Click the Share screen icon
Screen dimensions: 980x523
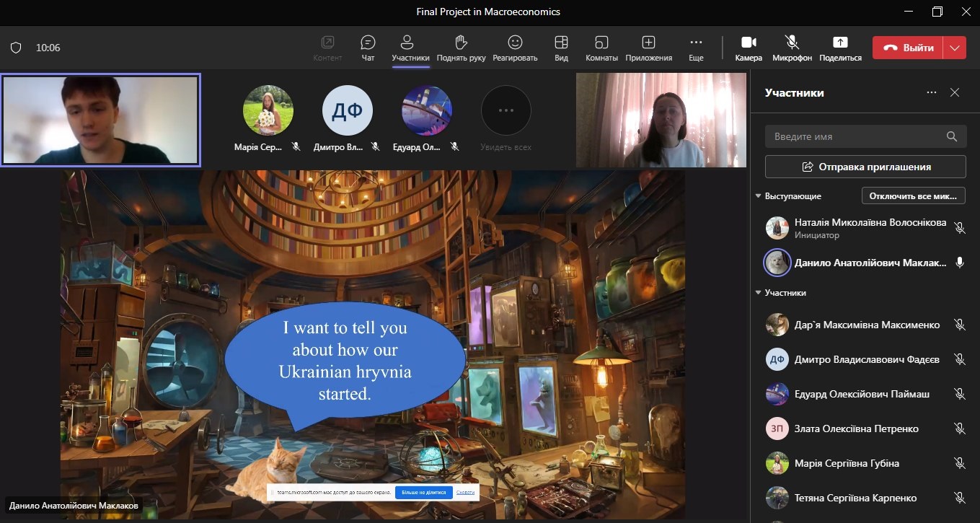pyautogui.click(x=840, y=43)
